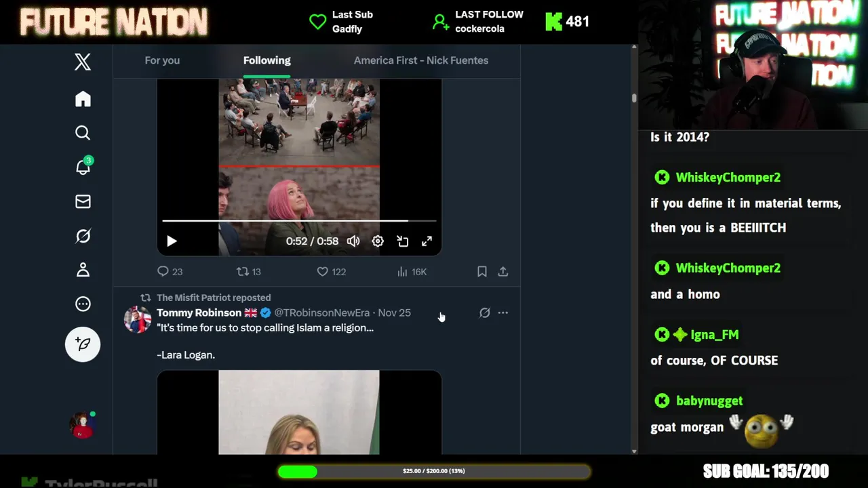
Task: Open account avatar at sidebar bottom
Action: pos(83,425)
